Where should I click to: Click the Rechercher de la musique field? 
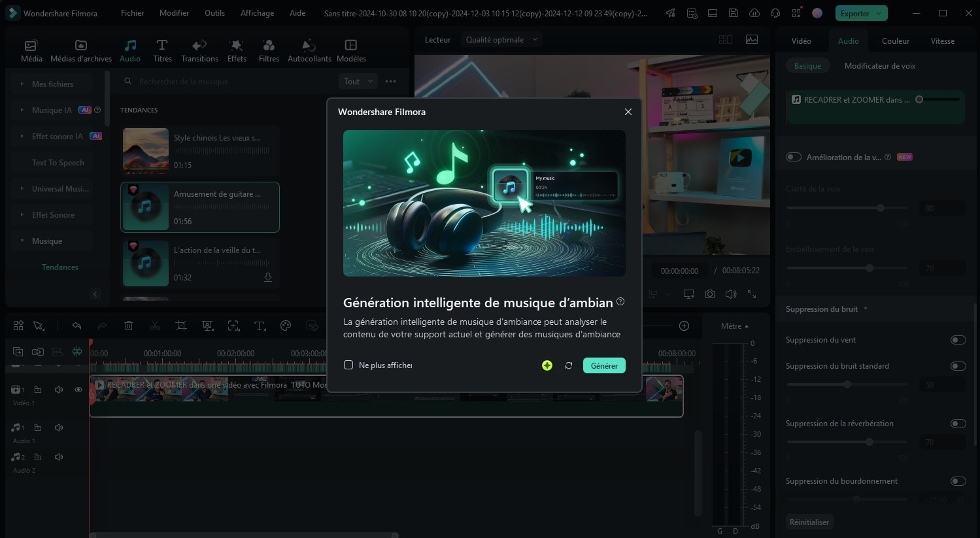226,82
